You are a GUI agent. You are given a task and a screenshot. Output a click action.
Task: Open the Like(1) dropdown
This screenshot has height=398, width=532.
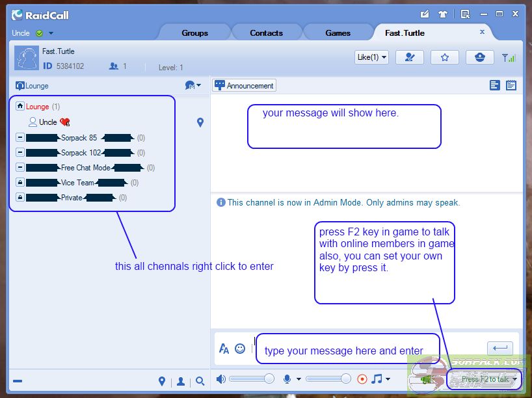pyautogui.click(x=371, y=57)
